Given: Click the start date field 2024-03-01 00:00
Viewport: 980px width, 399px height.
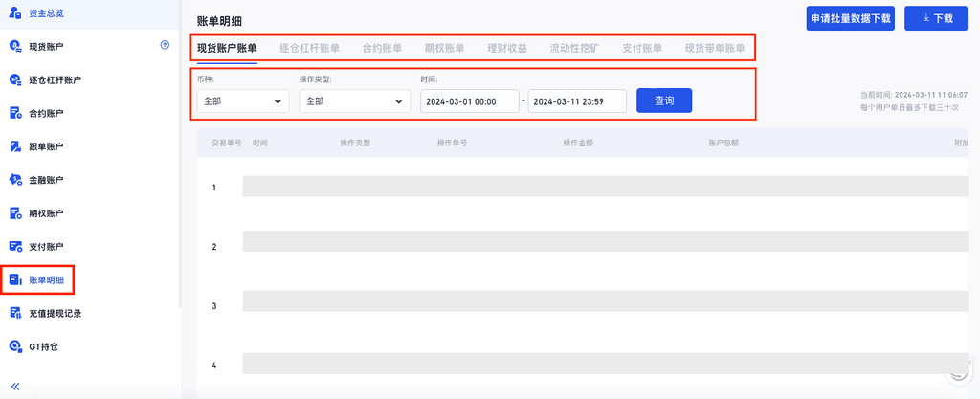Looking at the screenshot, I should click(x=468, y=100).
